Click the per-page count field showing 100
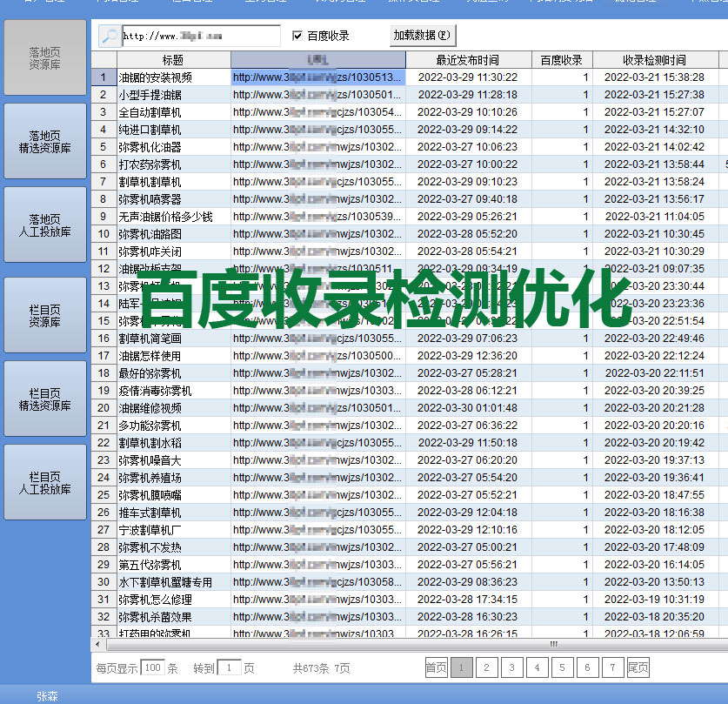The height and width of the screenshot is (704, 728). click(x=152, y=667)
